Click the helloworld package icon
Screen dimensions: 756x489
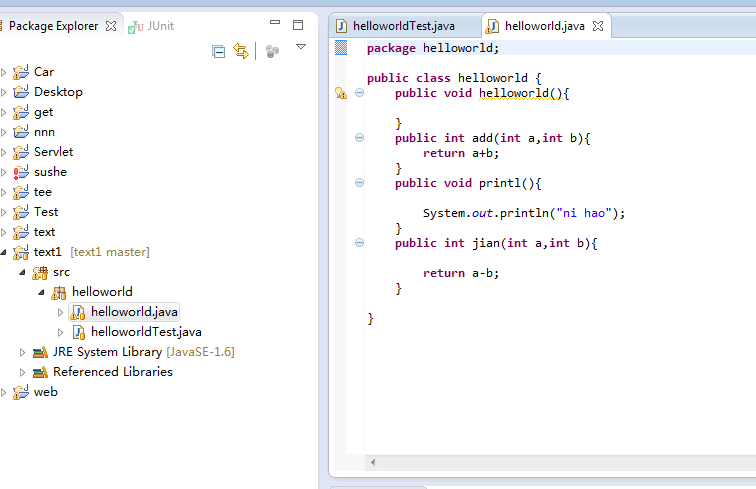pyautogui.click(x=59, y=292)
